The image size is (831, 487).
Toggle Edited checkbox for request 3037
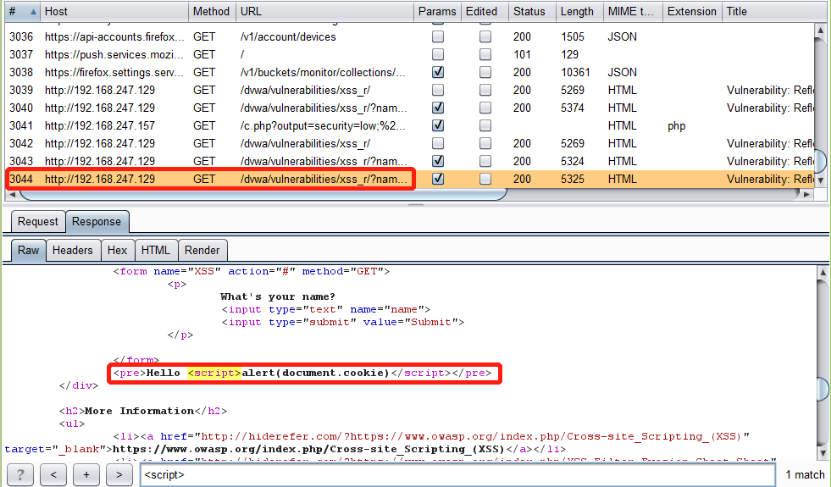(485, 55)
